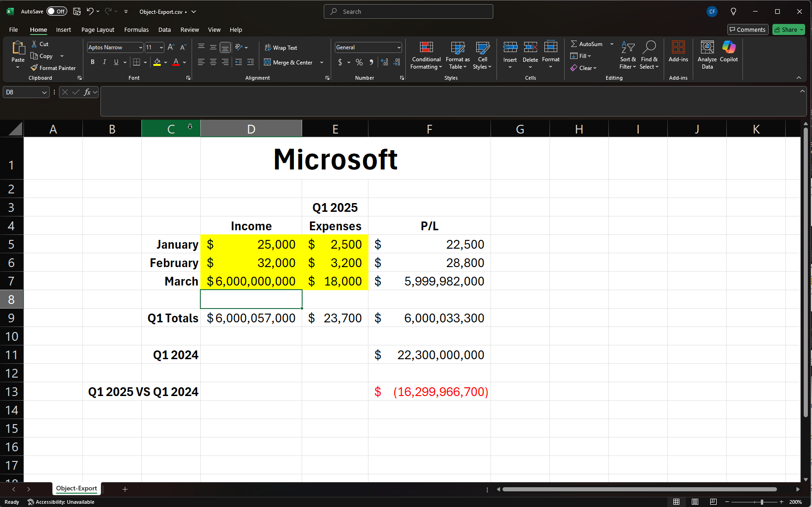Image resolution: width=812 pixels, height=507 pixels.
Task: Open the Fill dropdown
Action: tap(581, 56)
